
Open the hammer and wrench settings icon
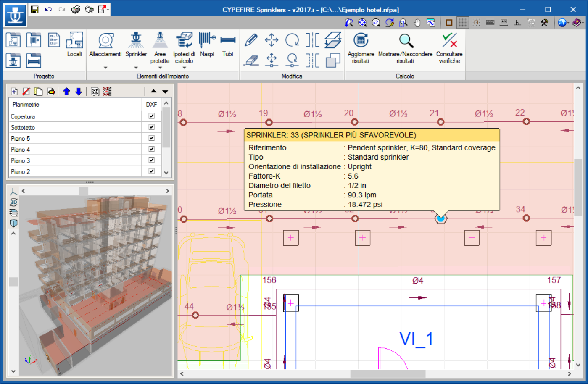click(x=545, y=23)
